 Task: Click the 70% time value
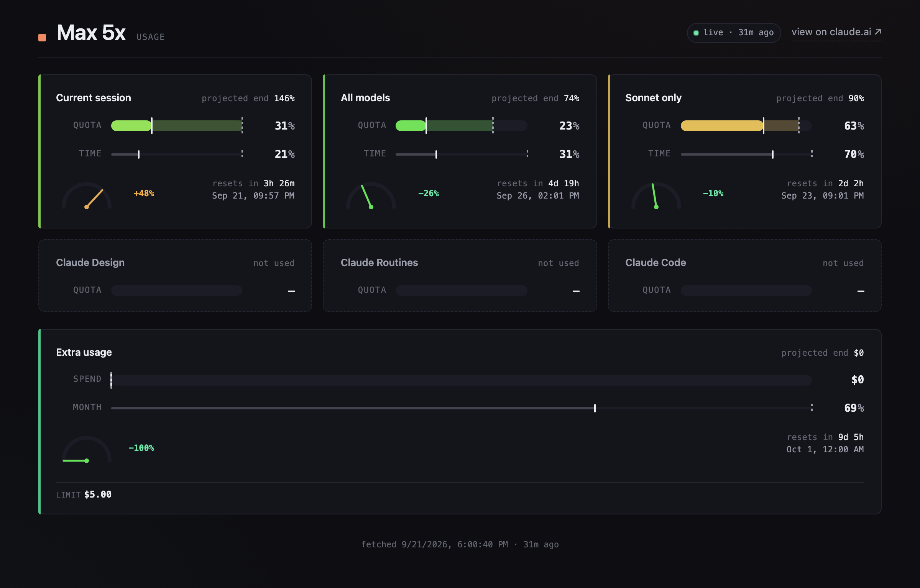(x=854, y=154)
